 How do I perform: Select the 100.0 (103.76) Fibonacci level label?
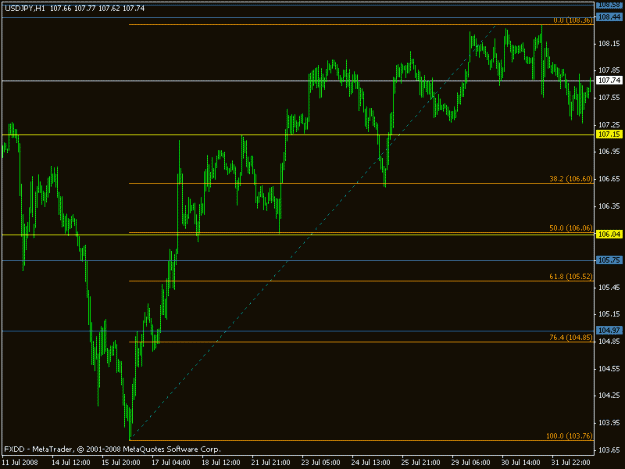569,436
